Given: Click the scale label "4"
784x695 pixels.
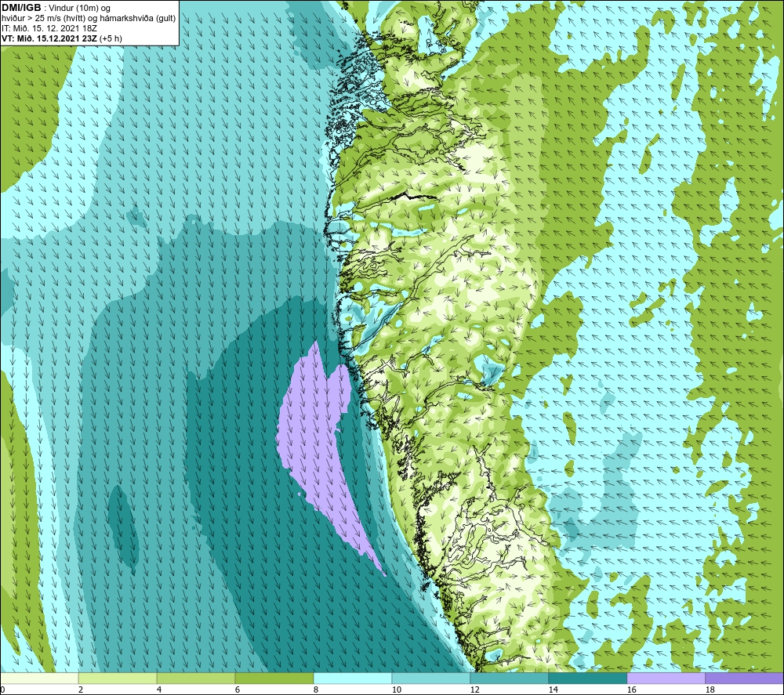Looking at the screenshot, I should coord(159,690).
